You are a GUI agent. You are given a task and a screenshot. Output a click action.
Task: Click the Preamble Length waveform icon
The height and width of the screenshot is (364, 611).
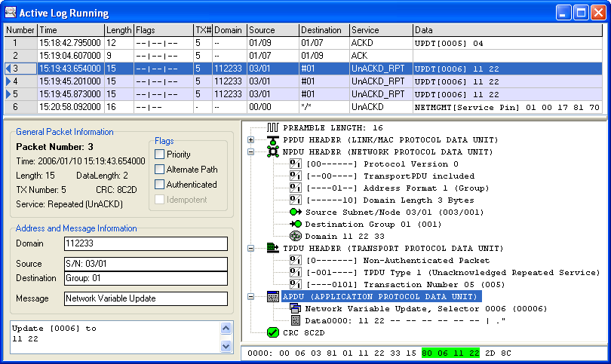[x=272, y=128]
